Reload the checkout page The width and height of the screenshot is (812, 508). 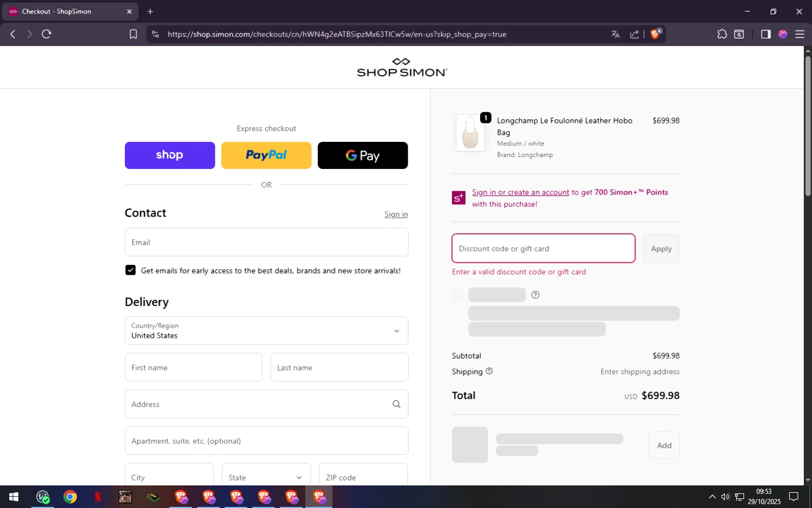(x=47, y=34)
